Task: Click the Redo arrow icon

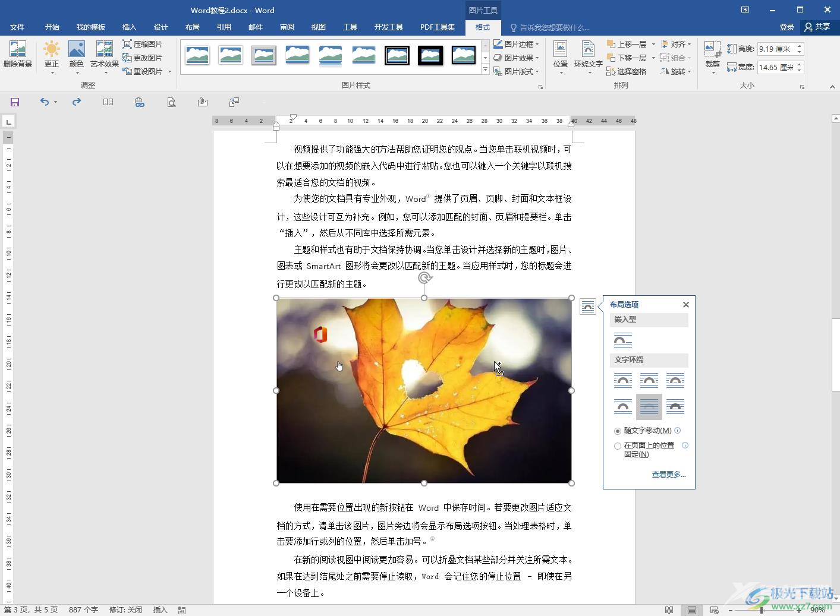Action: 77,102
